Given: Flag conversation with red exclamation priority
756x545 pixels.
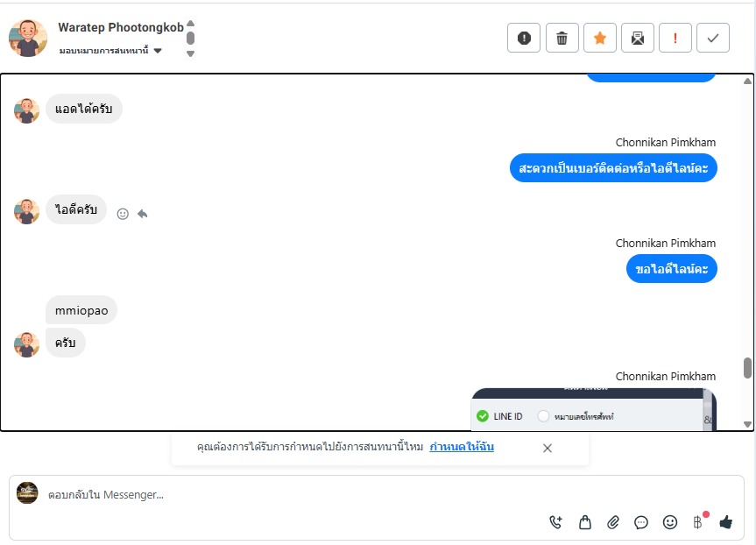Looking at the screenshot, I should click(675, 38).
